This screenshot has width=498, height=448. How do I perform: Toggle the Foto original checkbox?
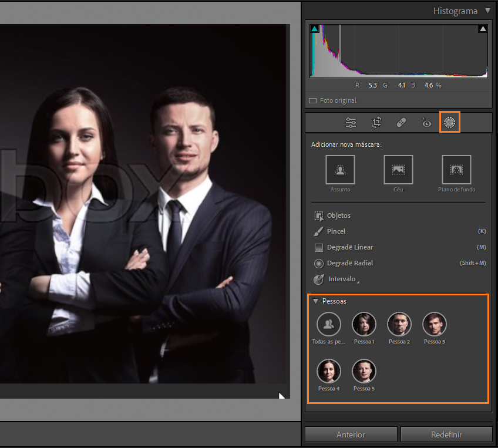pyautogui.click(x=313, y=101)
